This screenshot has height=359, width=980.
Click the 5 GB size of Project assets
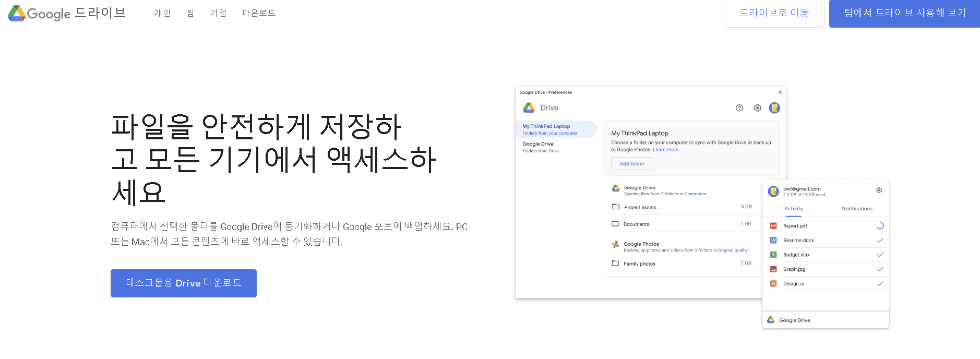746,207
